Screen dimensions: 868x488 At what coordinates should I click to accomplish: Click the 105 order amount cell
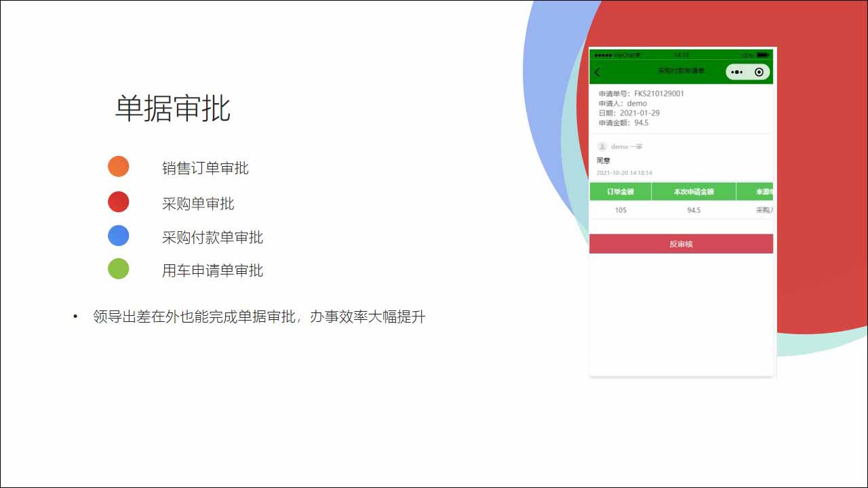pos(620,210)
